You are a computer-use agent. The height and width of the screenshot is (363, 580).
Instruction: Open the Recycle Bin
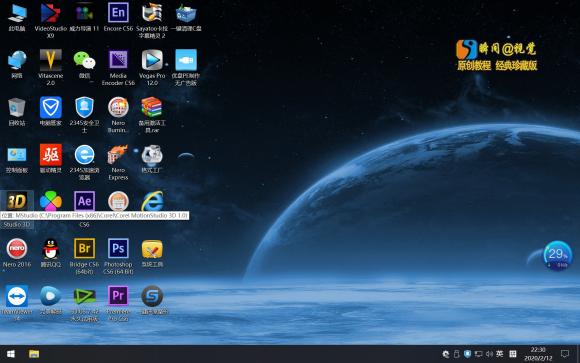click(17, 108)
